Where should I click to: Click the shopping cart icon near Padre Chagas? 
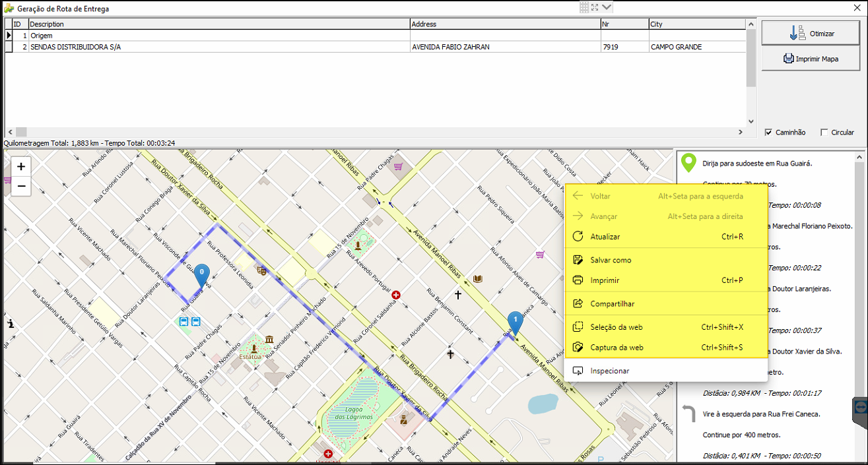coord(399,167)
